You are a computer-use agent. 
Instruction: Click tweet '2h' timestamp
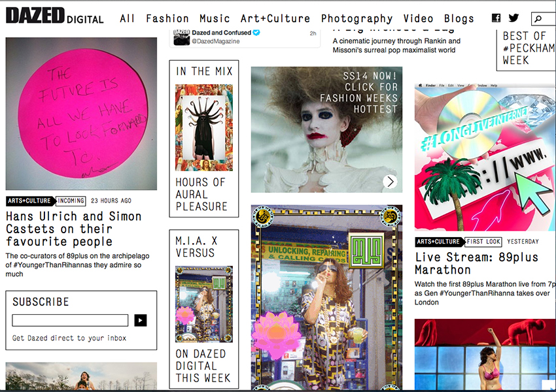(313, 33)
